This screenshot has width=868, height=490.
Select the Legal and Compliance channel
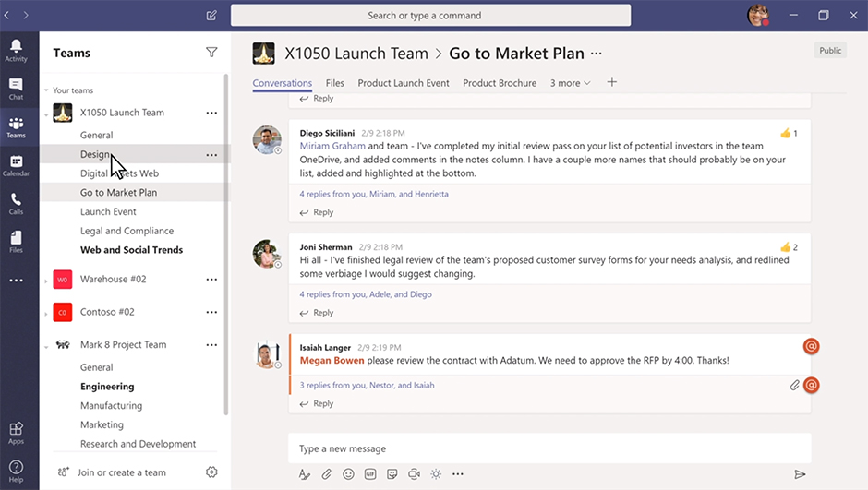(127, 231)
